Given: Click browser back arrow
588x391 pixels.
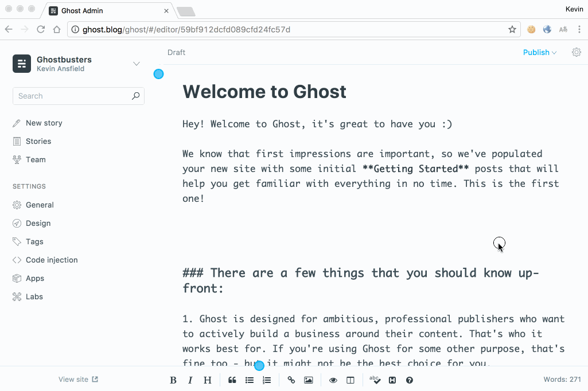Looking at the screenshot, I should point(9,29).
